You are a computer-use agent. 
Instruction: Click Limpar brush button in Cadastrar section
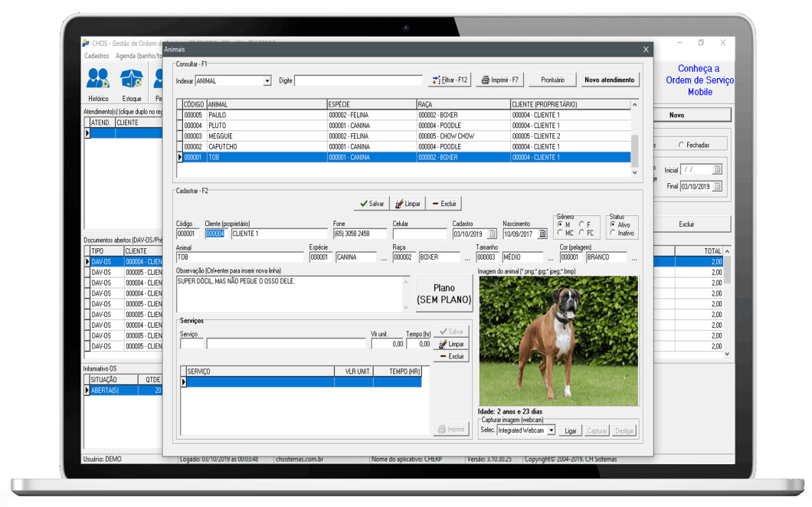[408, 204]
